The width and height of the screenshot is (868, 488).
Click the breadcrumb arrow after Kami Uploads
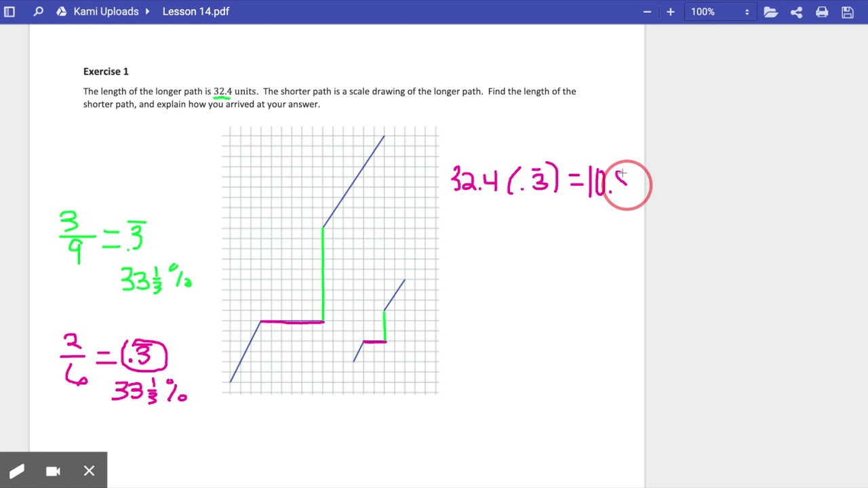click(x=147, y=12)
